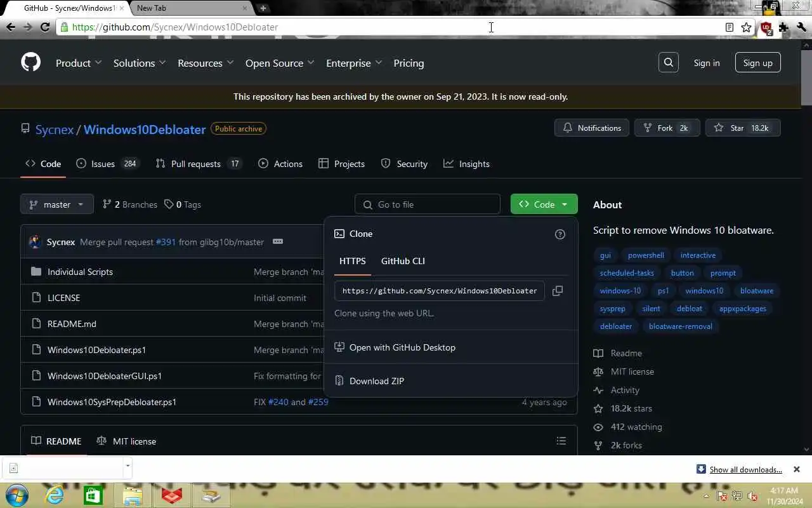Open the GitHub search icon
The height and width of the screenshot is (508, 812).
tap(669, 62)
